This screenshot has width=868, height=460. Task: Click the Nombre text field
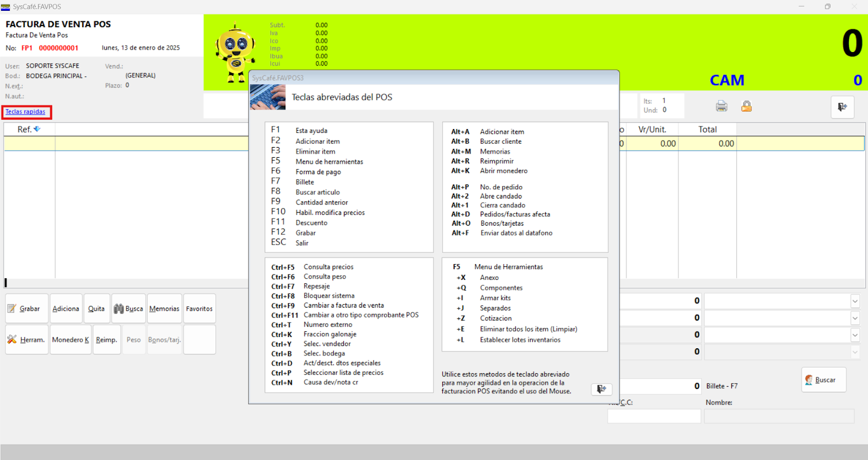(778, 416)
